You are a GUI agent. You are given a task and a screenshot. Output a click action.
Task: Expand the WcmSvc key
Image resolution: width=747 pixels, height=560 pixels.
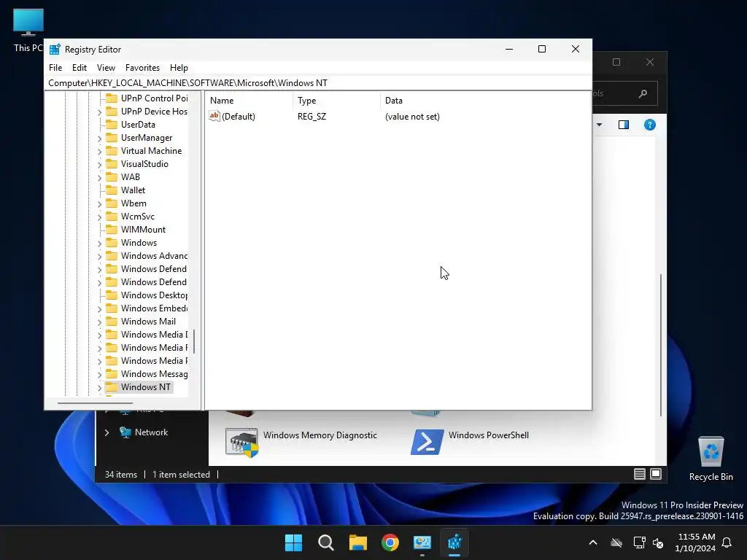pos(99,217)
